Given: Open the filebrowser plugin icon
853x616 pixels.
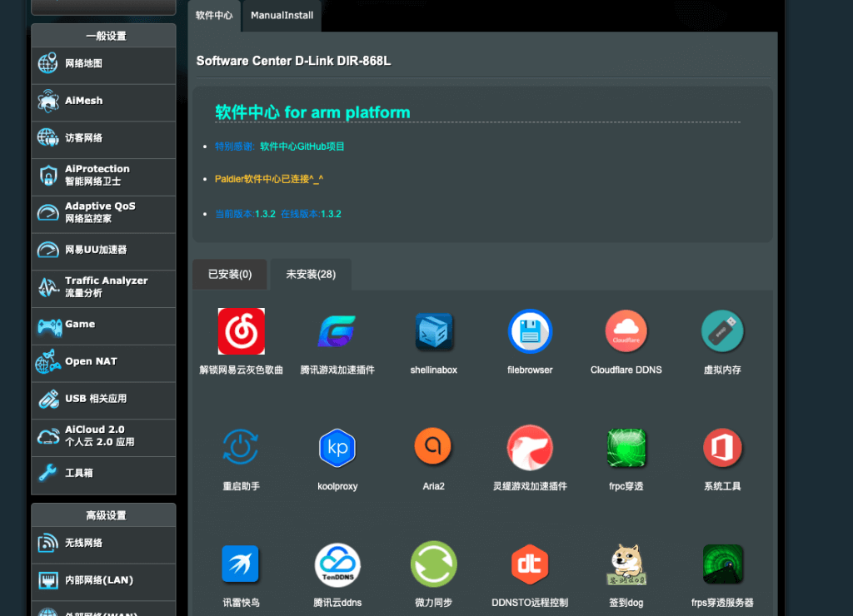Looking at the screenshot, I should click(x=530, y=331).
